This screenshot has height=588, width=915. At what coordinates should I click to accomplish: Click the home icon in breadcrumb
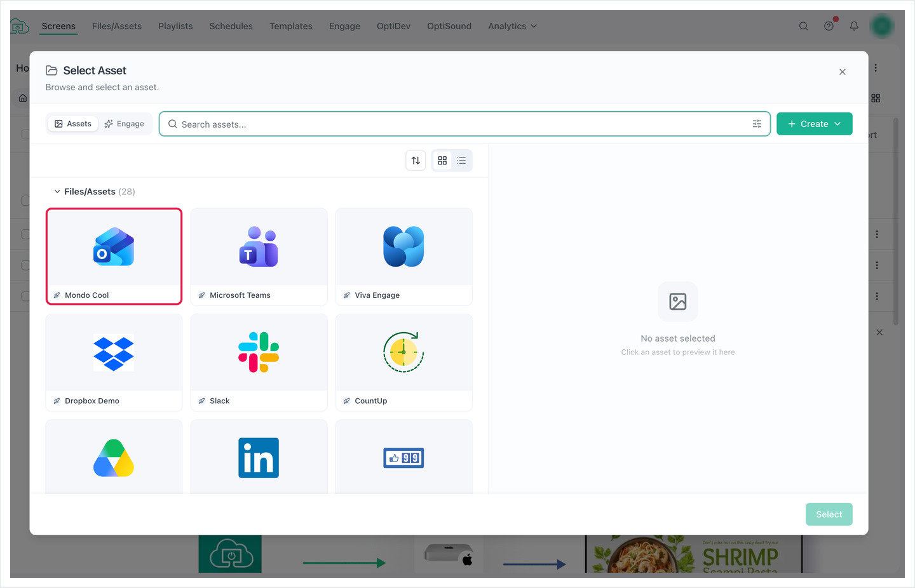click(23, 98)
